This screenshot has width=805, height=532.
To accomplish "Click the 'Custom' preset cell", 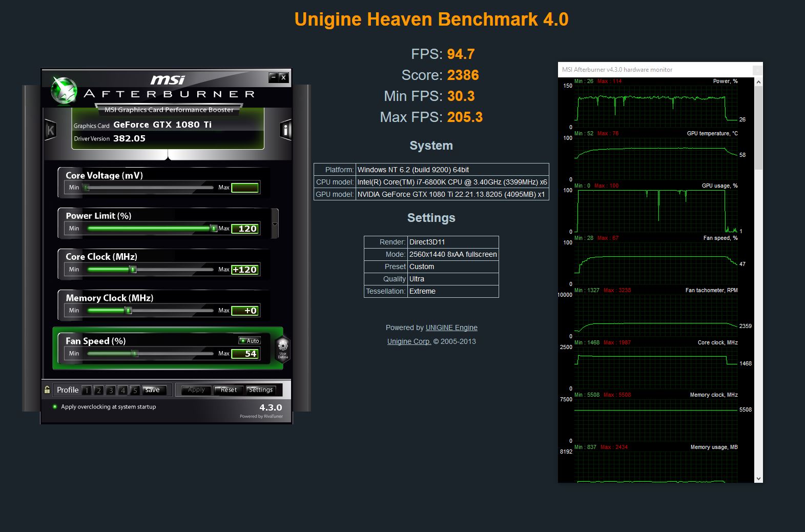I will pyautogui.click(x=453, y=267).
